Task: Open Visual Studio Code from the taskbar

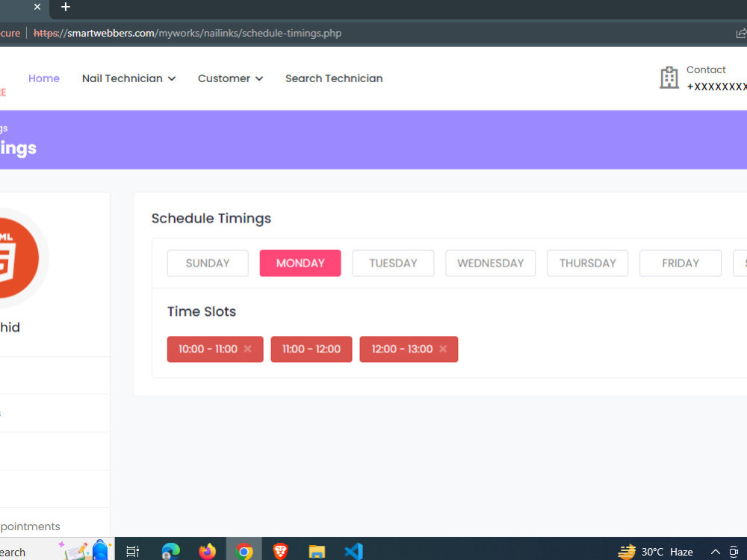Action: tap(353, 552)
